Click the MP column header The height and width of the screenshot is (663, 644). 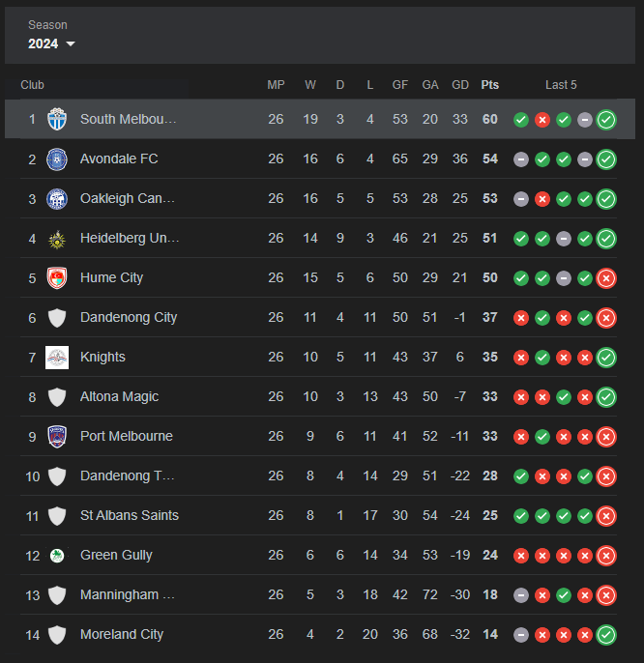[x=276, y=85]
